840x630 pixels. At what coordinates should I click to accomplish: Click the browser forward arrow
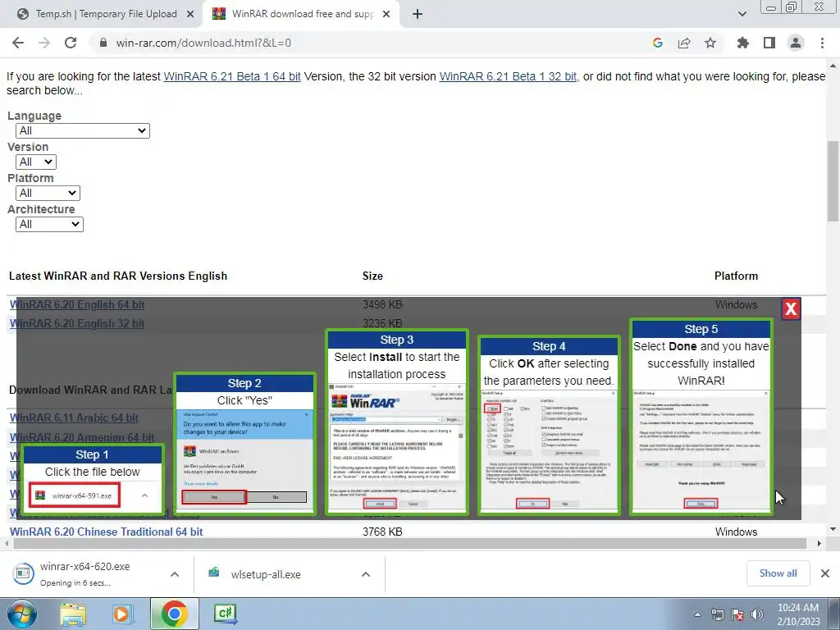(x=44, y=43)
